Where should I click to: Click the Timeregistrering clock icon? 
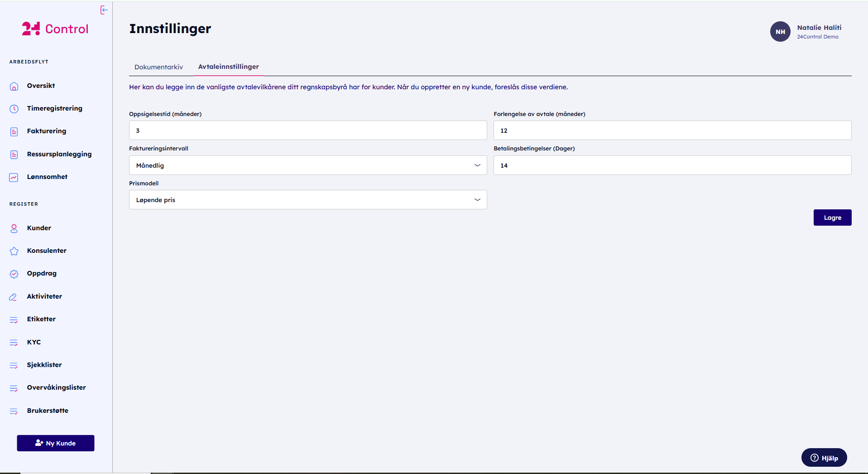pos(14,109)
